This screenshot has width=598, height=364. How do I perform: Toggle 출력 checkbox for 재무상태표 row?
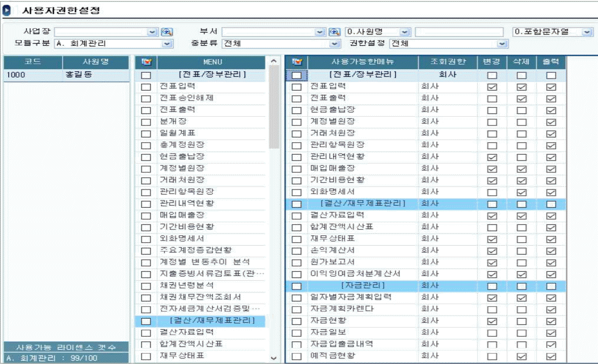click(x=551, y=240)
